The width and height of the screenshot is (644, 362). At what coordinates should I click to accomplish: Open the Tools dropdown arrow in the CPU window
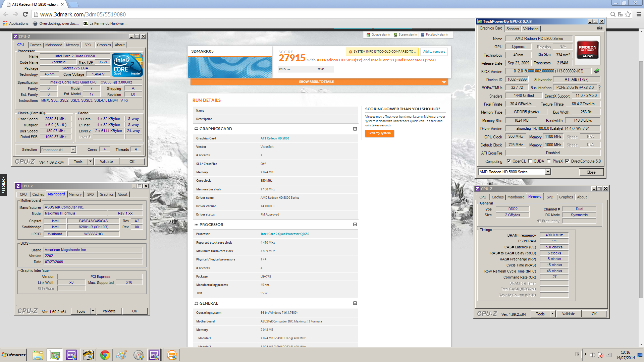pos(90,162)
